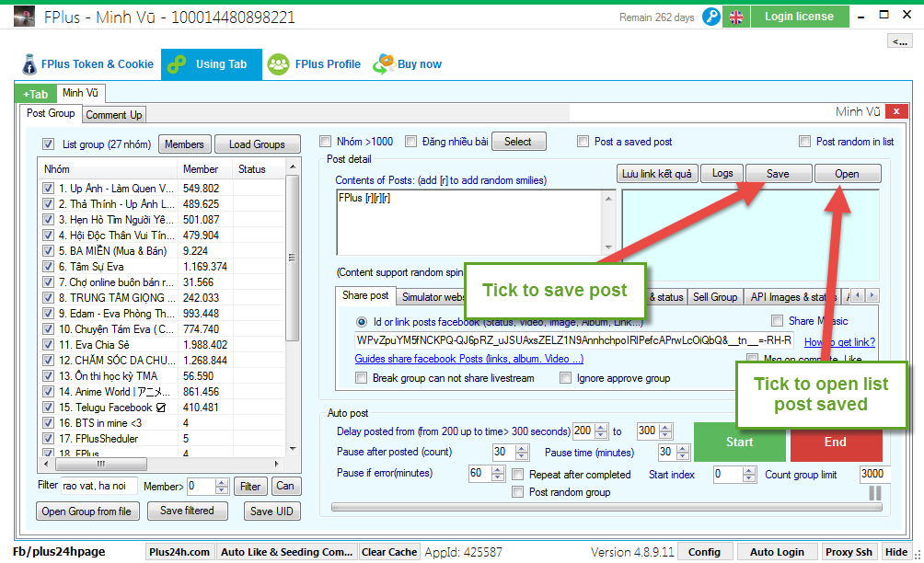Click the green Start button
Viewport: 924px width, 563px height.
(740, 442)
